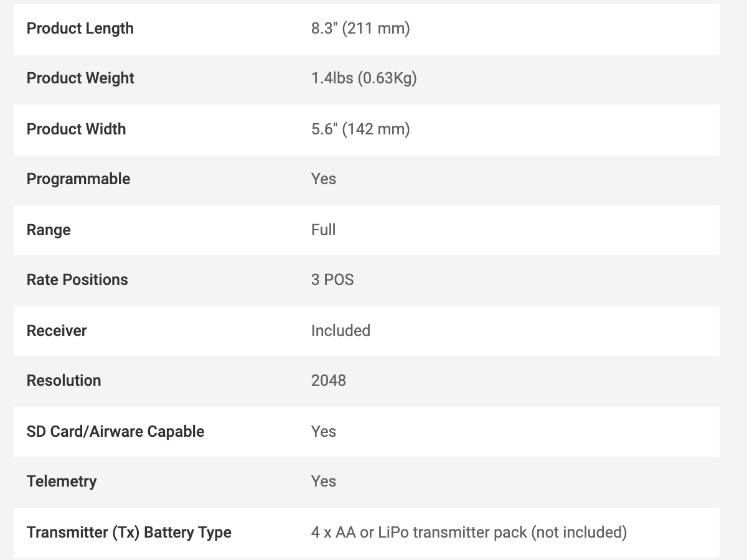Image resolution: width=747 pixels, height=560 pixels.
Task: Click the 2048 resolution value
Action: [328, 381]
